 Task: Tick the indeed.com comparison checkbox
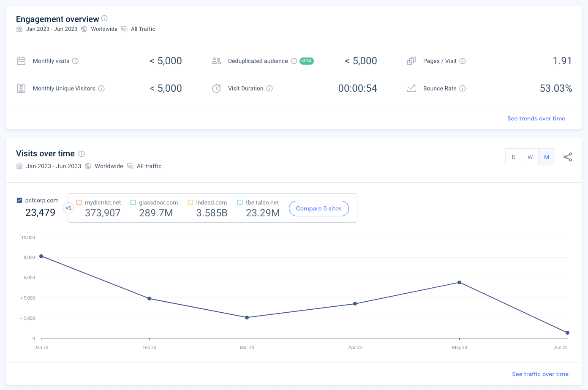point(191,202)
